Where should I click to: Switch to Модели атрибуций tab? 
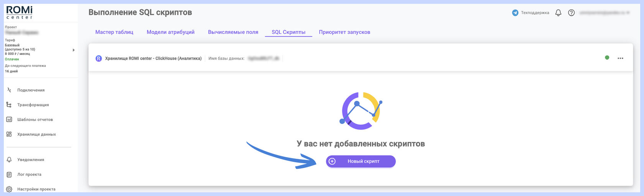coord(171,32)
